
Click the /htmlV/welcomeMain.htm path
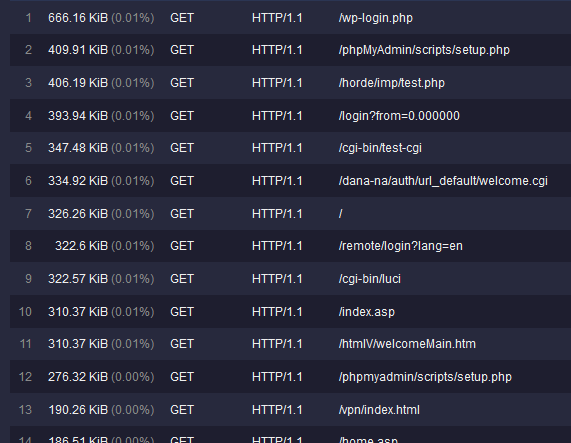[407, 344]
